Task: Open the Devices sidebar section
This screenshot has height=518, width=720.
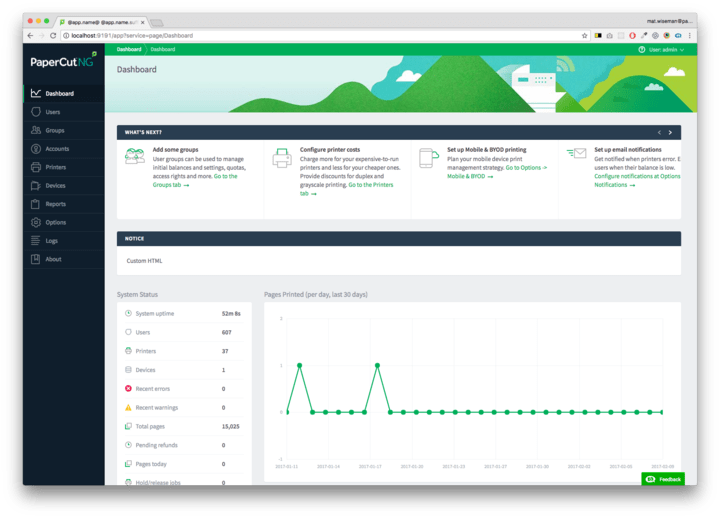Action: (64, 186)
